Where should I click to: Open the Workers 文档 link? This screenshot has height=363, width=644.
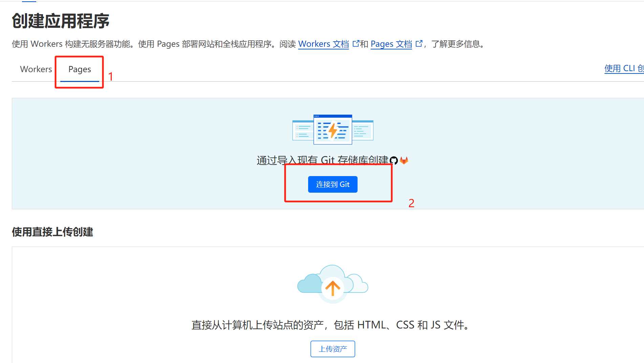pos(323,44)
